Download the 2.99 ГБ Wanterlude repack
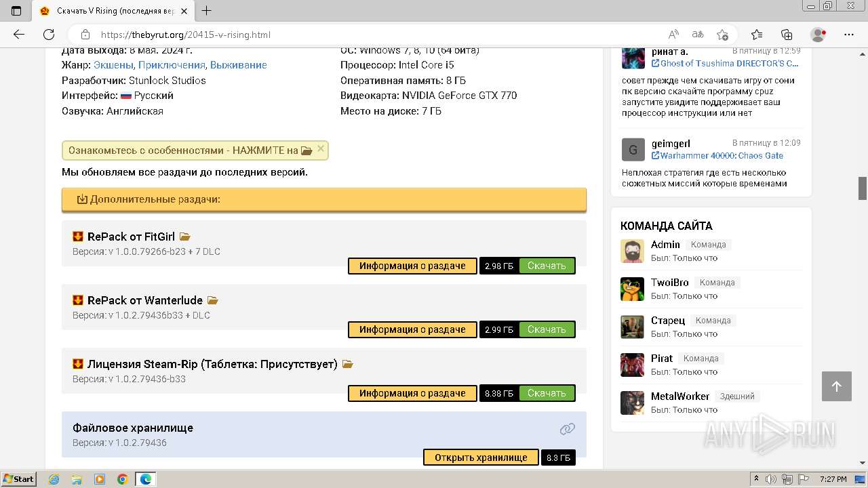This screenshot has height=488, width=868. pyautogui.click(x=547, y=329)
